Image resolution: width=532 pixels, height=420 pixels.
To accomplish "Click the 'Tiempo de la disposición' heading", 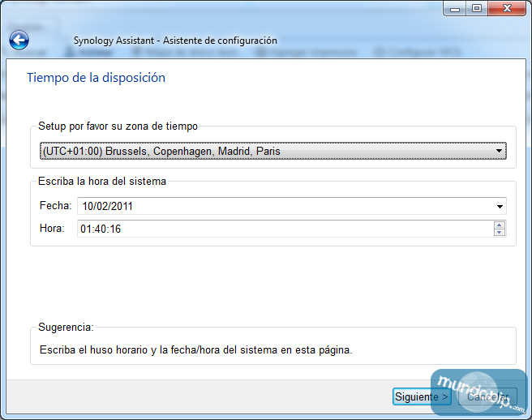I will (96, 78).
